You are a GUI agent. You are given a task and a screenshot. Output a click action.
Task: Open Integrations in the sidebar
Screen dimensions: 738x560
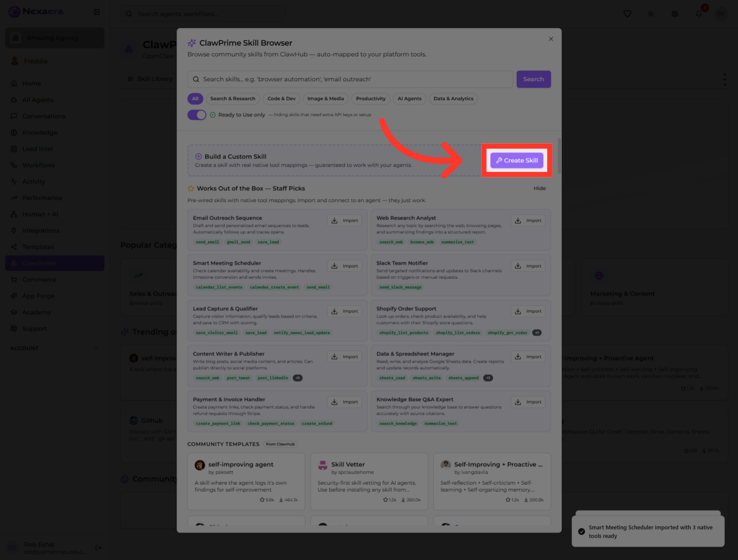click(41, 231)
